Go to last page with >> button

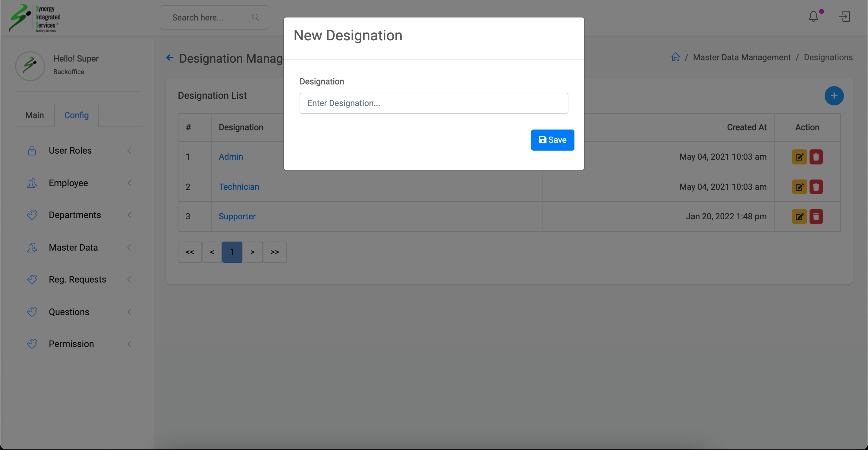click(274, 252)
